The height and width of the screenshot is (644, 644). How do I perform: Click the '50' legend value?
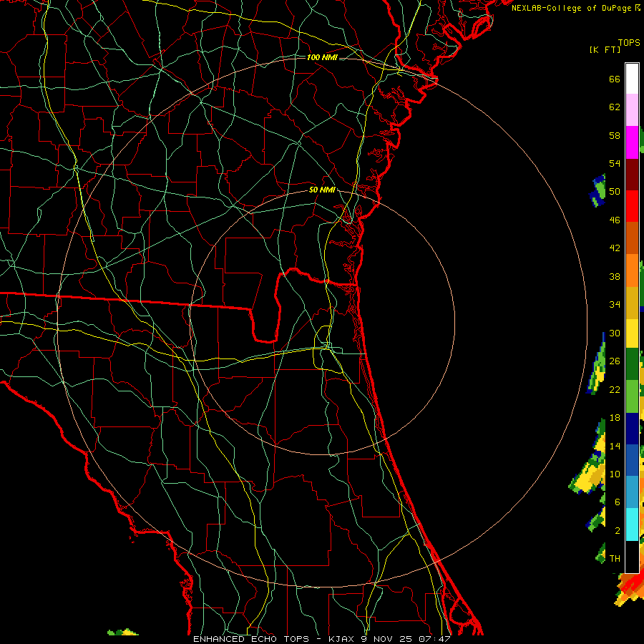(x=615, y=191)
